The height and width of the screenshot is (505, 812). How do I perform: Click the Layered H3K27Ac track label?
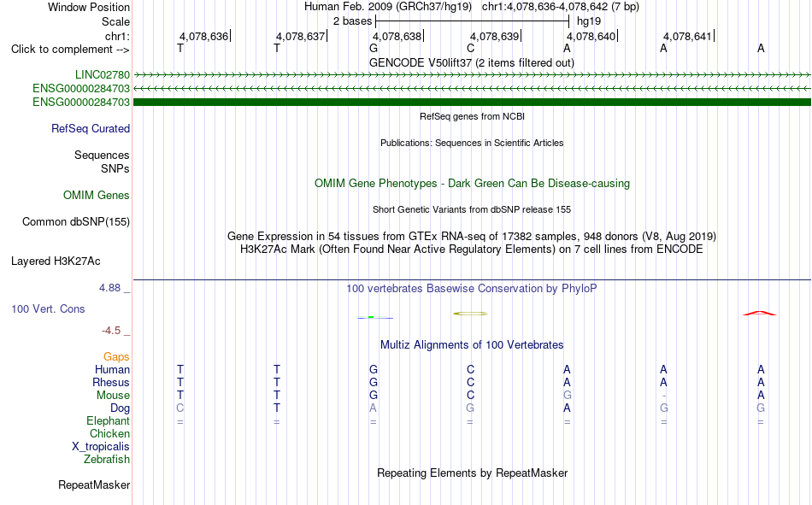click(x=56, y=261)
